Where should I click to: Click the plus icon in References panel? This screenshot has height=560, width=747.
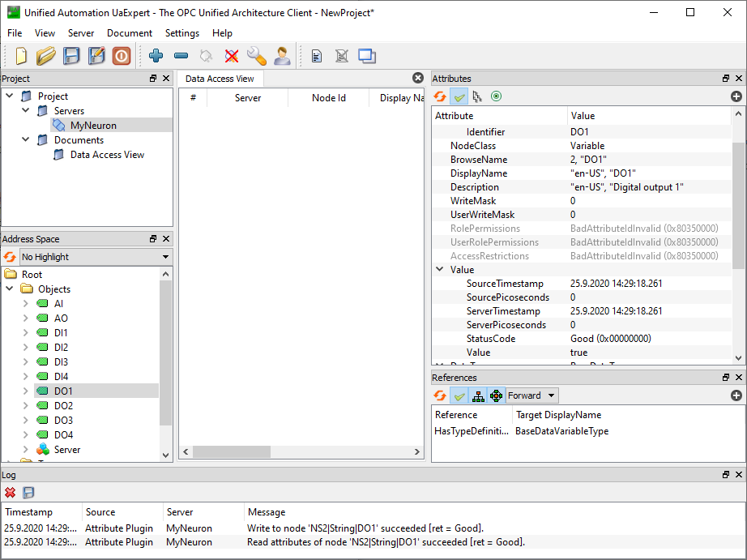tap(736, 395)
